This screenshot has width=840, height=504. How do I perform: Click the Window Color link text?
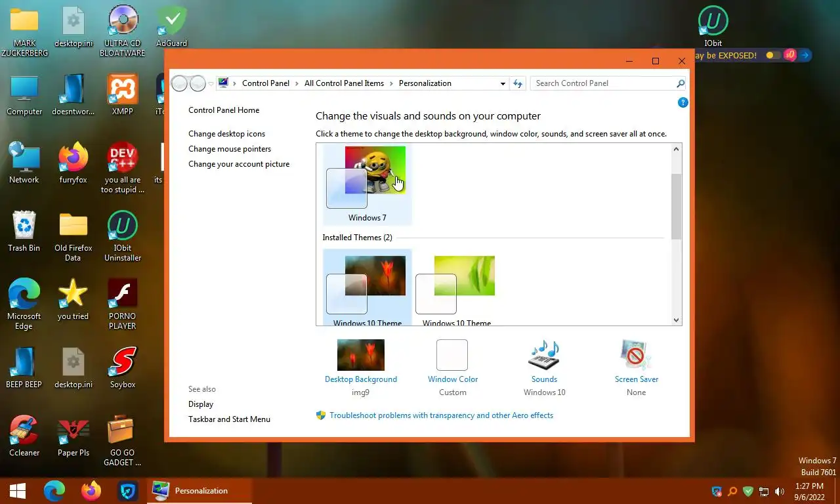point(453,379)
